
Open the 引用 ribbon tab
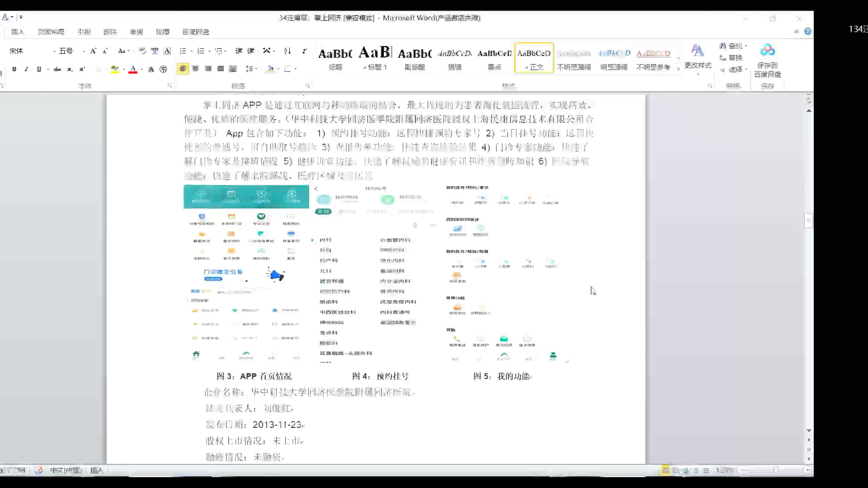click(x=84, y=32)
